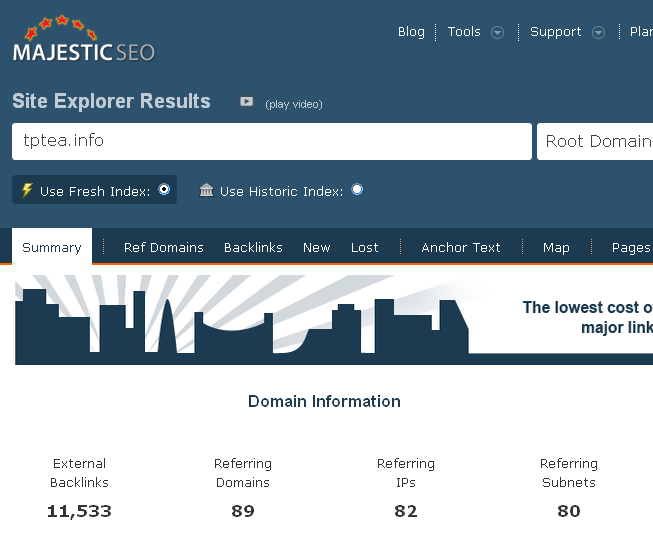The height and width of the screenshot is (542, 653).
Task: Open the New links tab
Action: click(316, 248)
